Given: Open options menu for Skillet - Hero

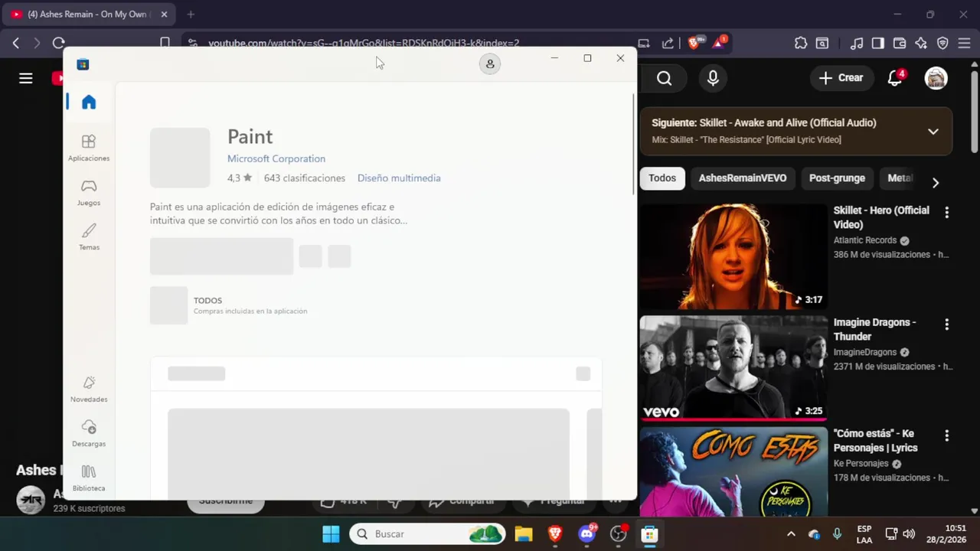Looking at the screenshot, I should pyautogui.click(x=946, y=213).
